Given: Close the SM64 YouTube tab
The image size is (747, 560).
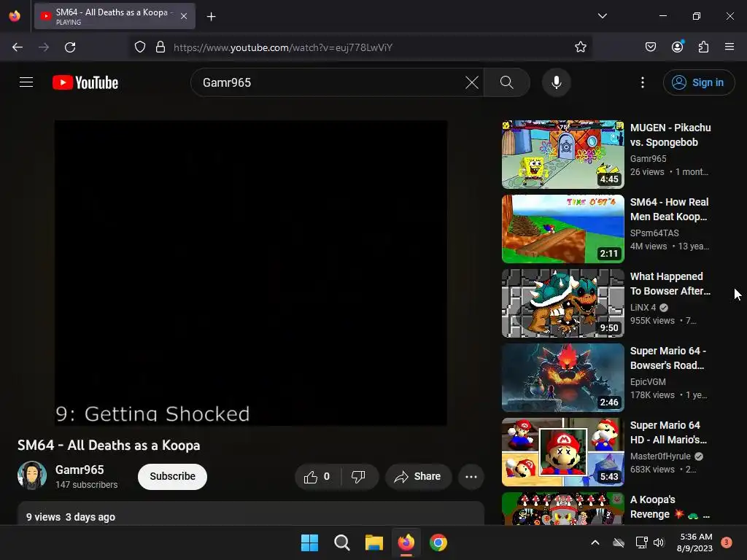Looking at the screenshot, I should 184,16.
